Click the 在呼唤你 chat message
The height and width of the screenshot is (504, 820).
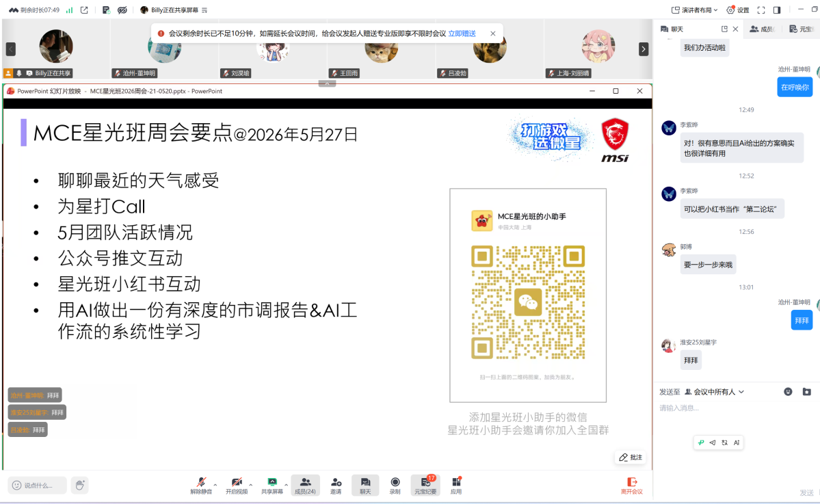click(x=795, y=88)
